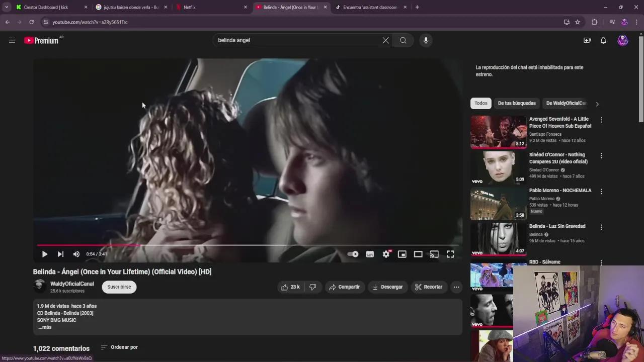Open the Belinda - Luz Sin Gravedad title
The image size is (644, 362).
[557, 226]
